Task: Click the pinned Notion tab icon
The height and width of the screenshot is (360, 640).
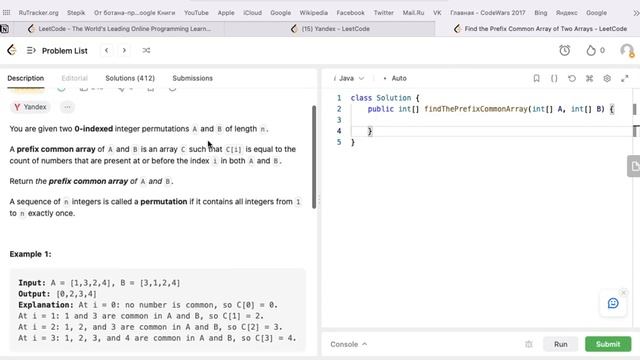Action: click(4, 29)
